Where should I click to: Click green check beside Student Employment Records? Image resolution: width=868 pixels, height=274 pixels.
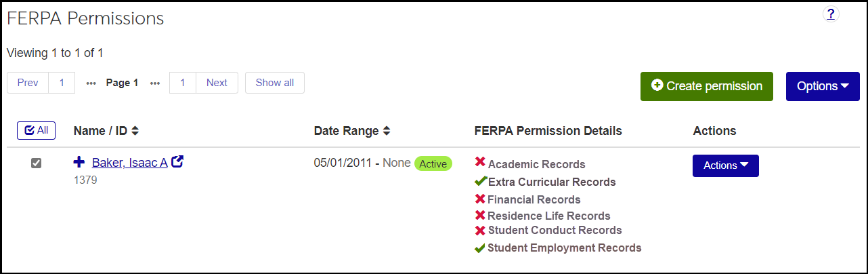click(480, 248)
